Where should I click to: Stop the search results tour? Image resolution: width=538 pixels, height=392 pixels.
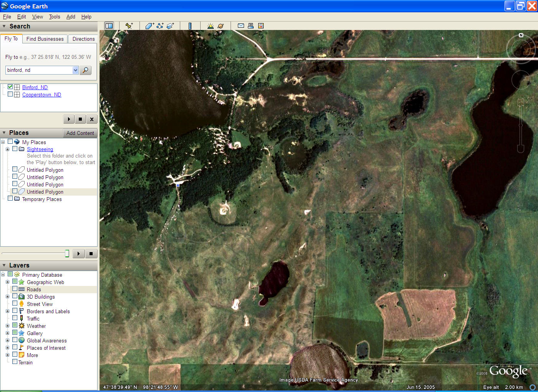coord(80,119)
